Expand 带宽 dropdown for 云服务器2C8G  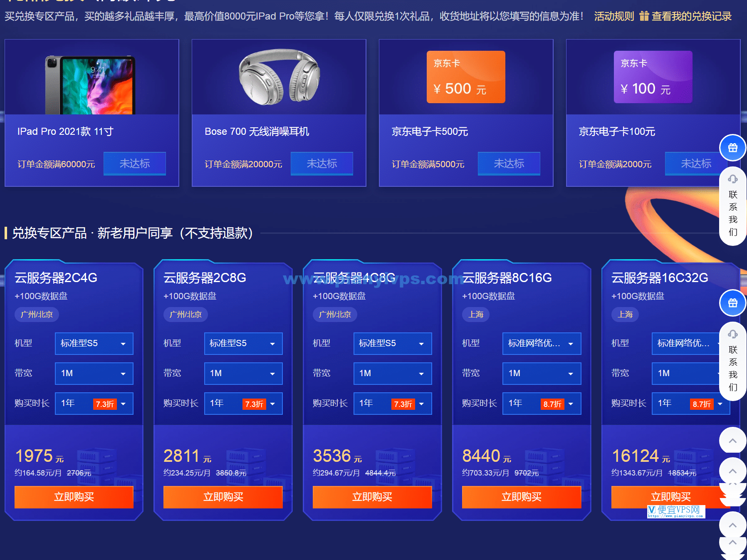pos(243,374)
